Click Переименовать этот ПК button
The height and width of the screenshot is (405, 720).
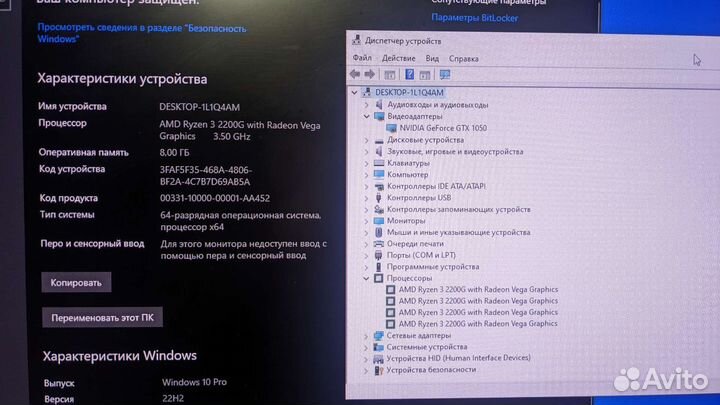point(102,317)
